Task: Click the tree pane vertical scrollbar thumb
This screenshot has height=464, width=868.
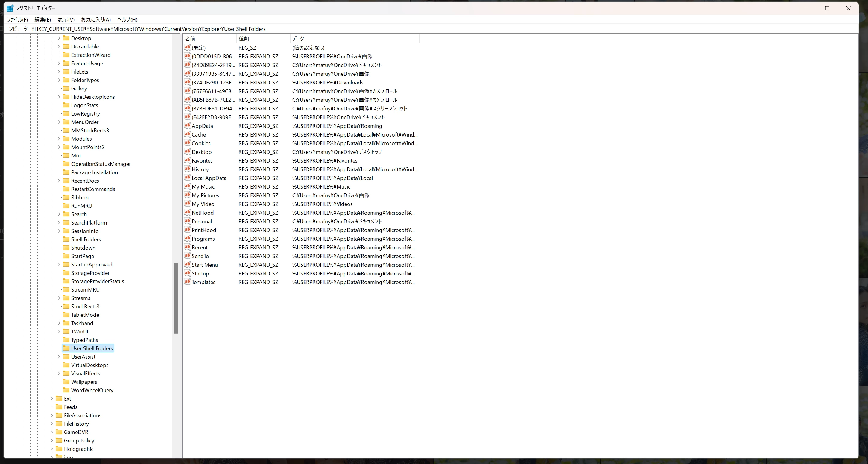Action: point(176,298)
